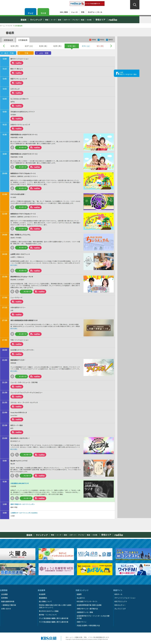Open the globe website icon for パラダイスKyoto パート1

[12, 188]
